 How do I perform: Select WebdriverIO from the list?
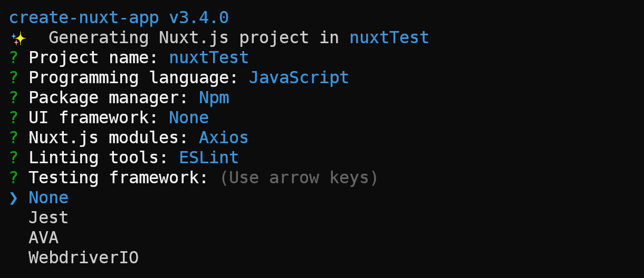[x=83, y=258]
